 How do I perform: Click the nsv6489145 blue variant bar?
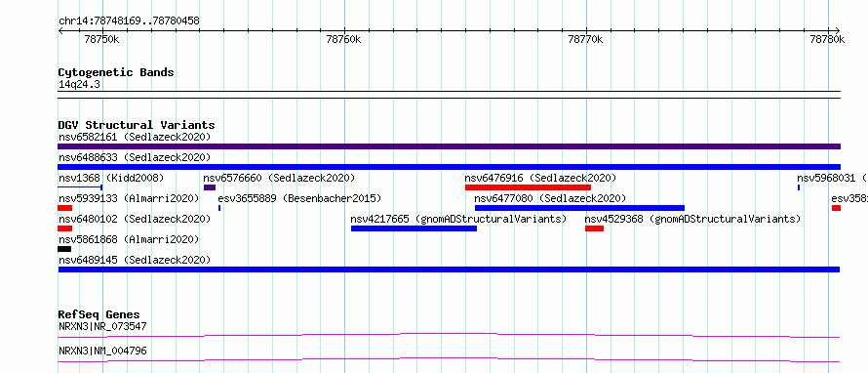click(x=449, y=269)
